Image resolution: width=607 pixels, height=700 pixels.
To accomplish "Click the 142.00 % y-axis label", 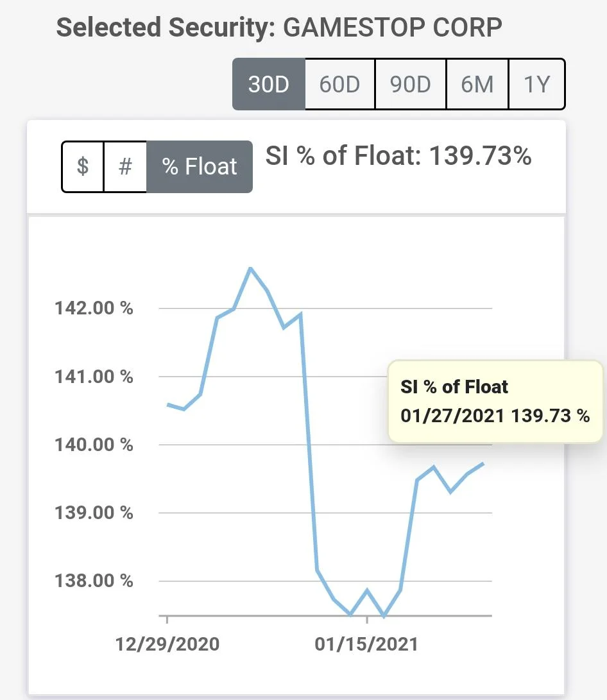I will tap(95, 309).
